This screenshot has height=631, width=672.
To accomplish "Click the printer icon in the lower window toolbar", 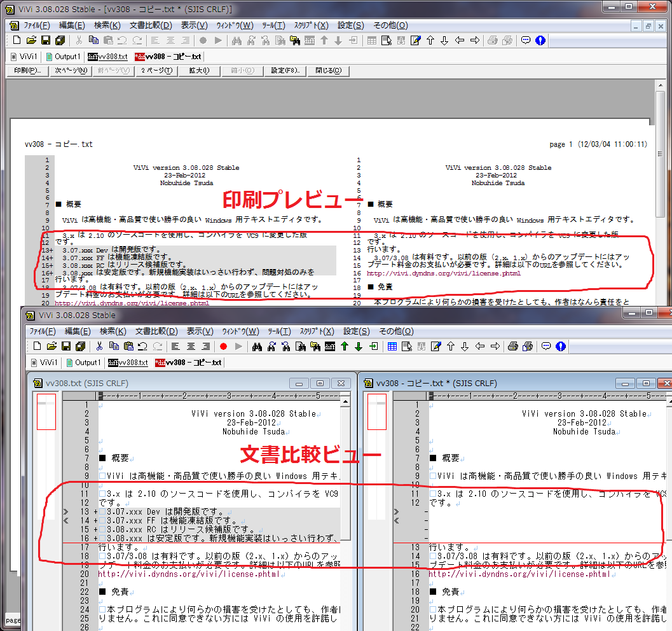I will tap(512, 347).
